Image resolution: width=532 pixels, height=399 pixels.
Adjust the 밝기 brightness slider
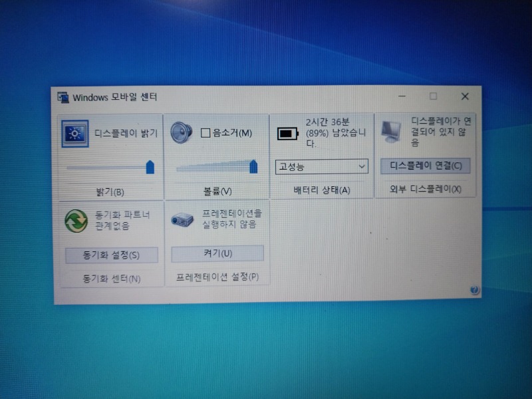[x=150, y=168]
